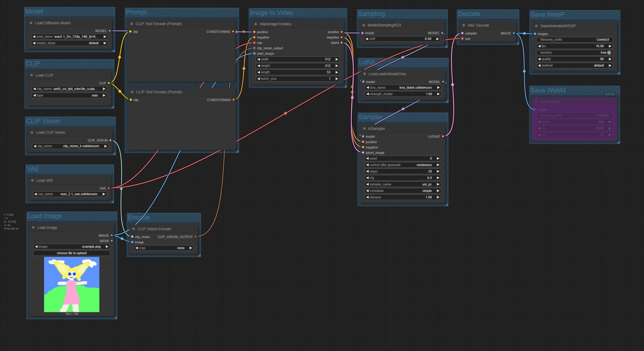Click the LoraLoaderModelOnly collapse dot
This screenshot has height=351, width=644.
tap(365, 74)
